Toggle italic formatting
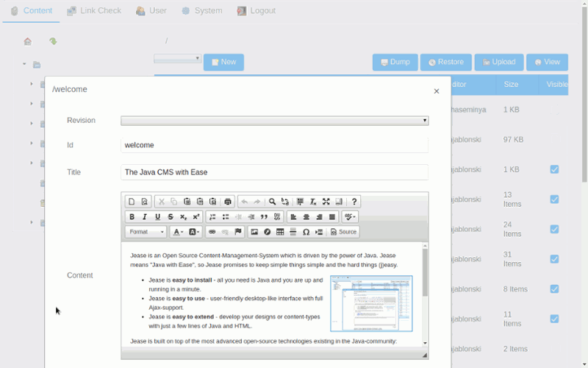This screenshot has height=368, width=588. 144,216
